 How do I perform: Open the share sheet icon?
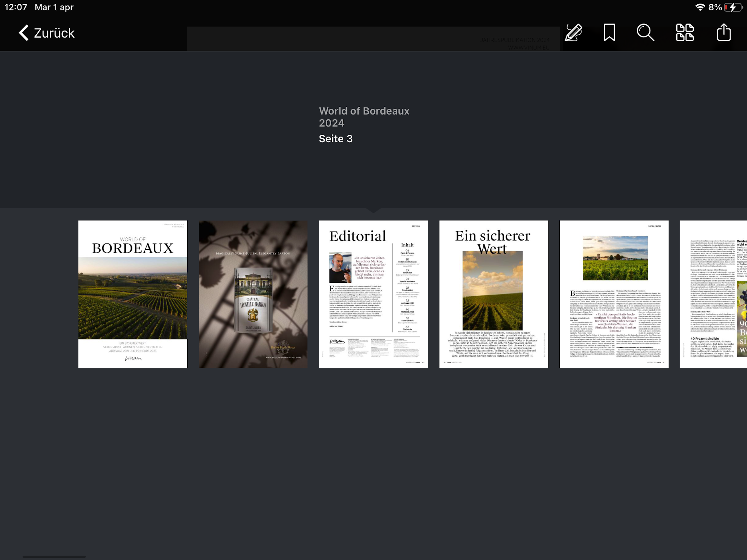point(724,33)
